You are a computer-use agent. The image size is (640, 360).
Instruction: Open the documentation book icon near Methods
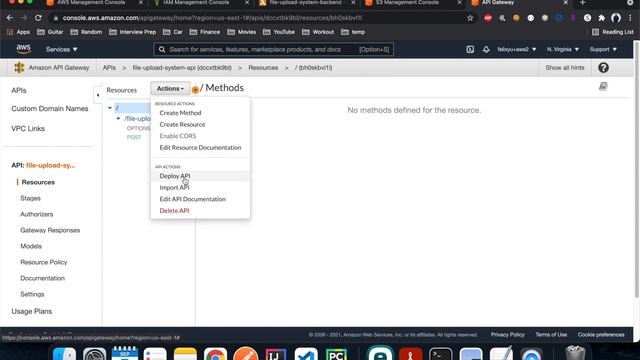click(603, 86)
